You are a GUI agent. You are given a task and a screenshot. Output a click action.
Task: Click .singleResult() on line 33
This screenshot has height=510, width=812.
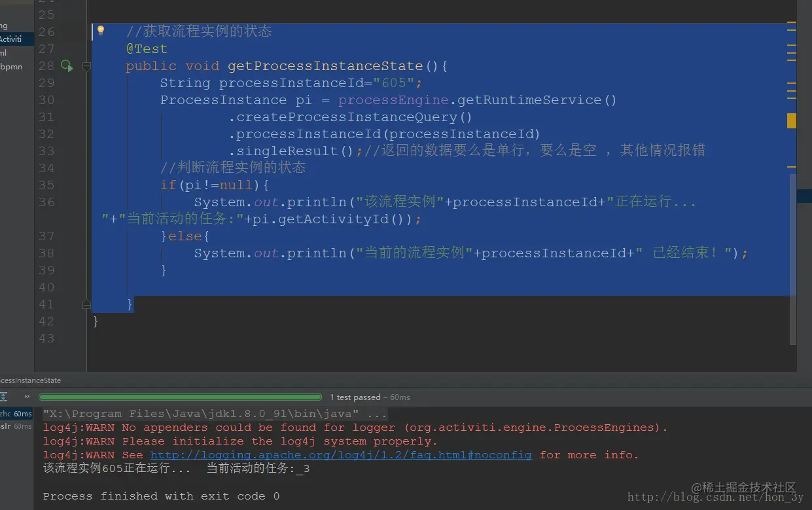pos(291,151)
